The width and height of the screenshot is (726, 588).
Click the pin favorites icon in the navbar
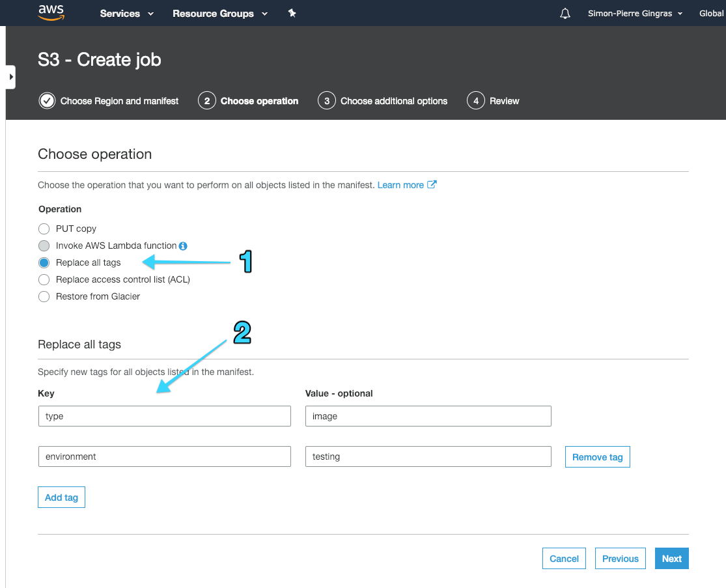coord(292,13)
